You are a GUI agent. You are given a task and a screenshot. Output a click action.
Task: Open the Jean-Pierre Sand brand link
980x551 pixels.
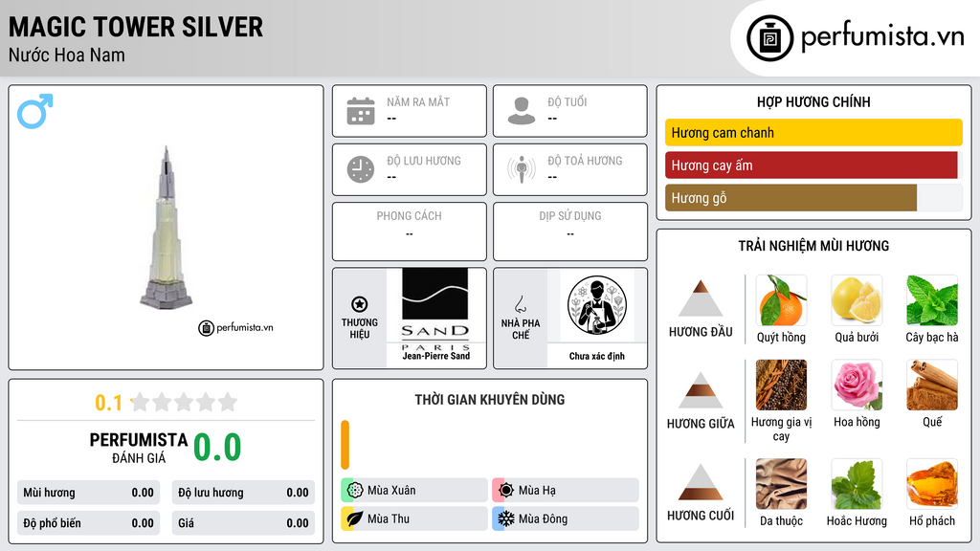coord(435,356)
